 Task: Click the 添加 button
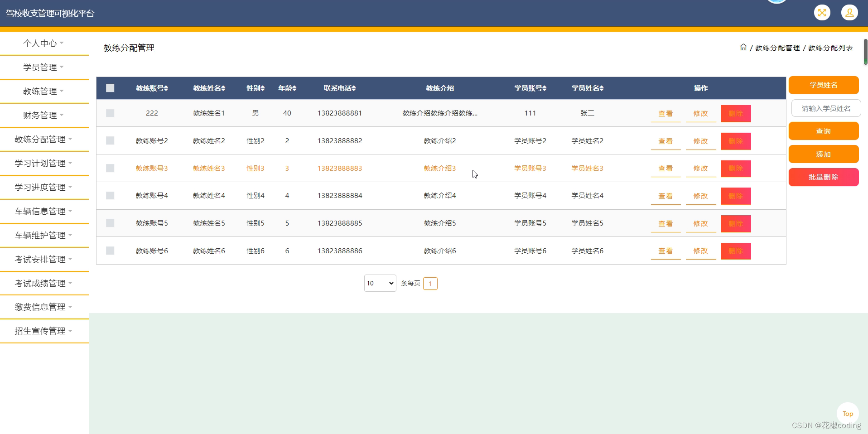(824, 154)
